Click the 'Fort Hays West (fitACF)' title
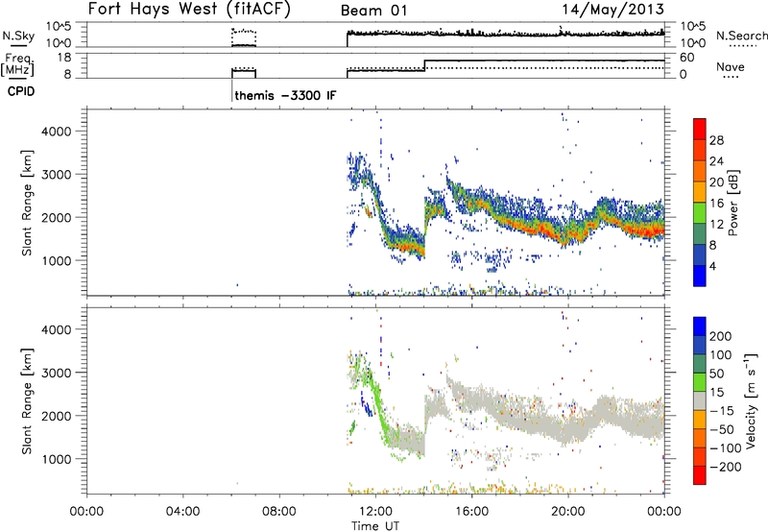Screen dimensions: 768x532 189,9
